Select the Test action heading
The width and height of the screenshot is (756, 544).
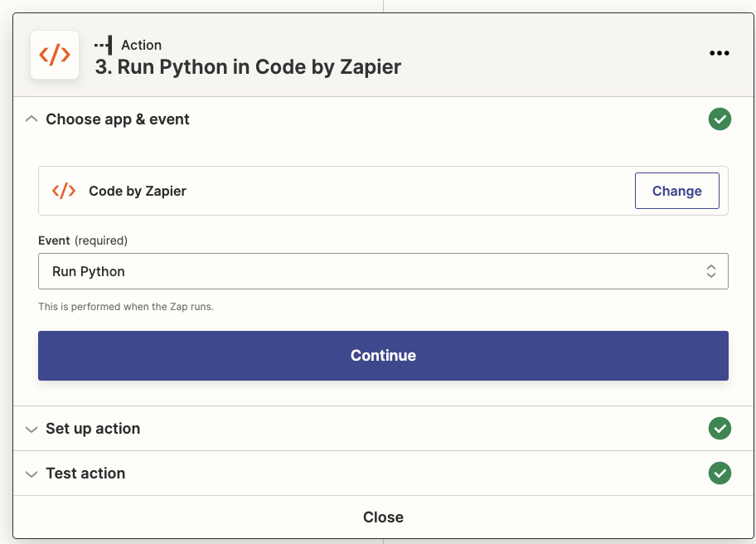[x=86, y=474]
